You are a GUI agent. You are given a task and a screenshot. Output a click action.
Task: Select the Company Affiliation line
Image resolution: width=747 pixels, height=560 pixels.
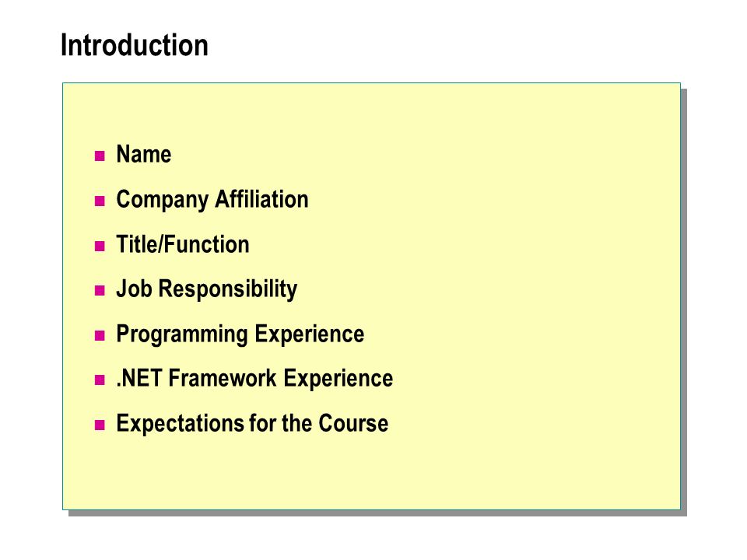point(212,200)
